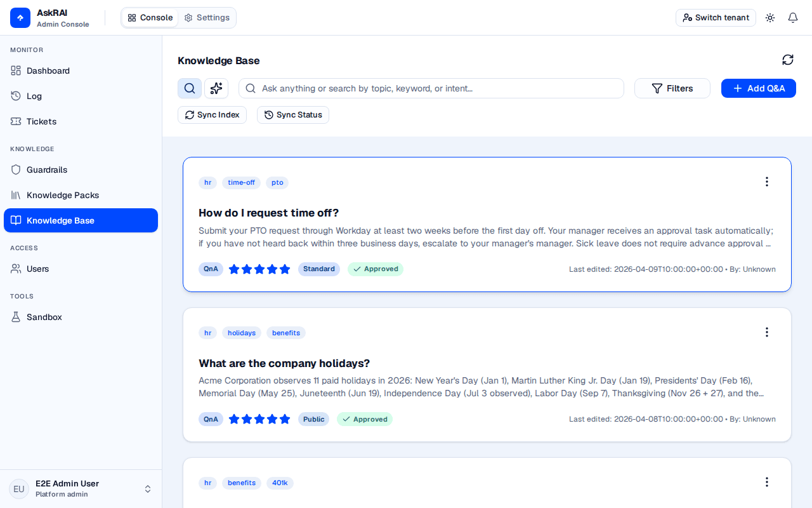Open the Settings tab
Viewport: 812px width, 508px height.
[x=207, y=18]
